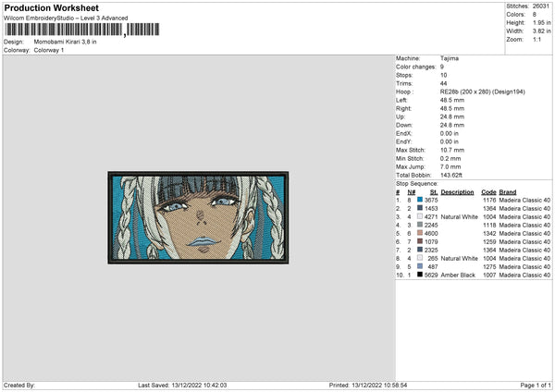The height and width of the screenshot is (392, 555).
Task: Click the Min Stitch value '0.2 mm'
Action: pyautogui.click(x=450, y=158)
